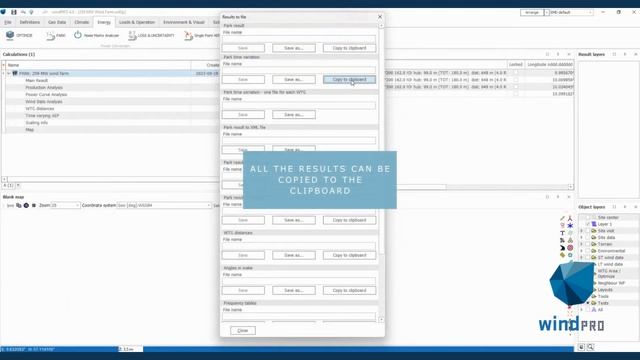Click the WTG distances File name field
The width and height of the screenshot is (640, 360).
pos(299,246)
